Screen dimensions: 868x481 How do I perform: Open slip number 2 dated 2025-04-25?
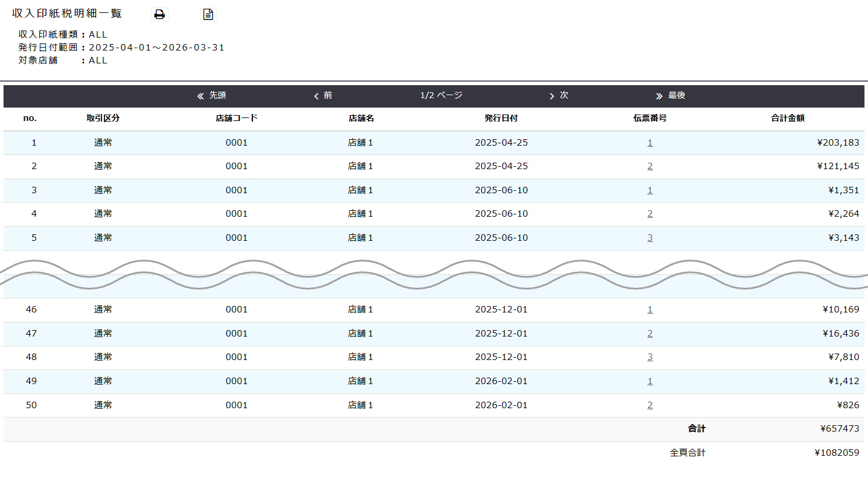tap(650, 166)
